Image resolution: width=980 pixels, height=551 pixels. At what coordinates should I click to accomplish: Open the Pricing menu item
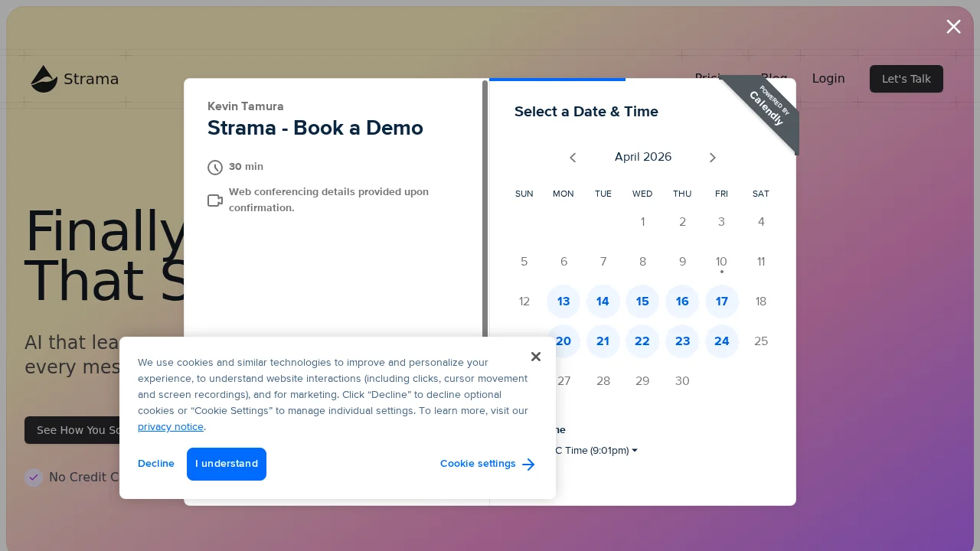click(x=710, y=79)
